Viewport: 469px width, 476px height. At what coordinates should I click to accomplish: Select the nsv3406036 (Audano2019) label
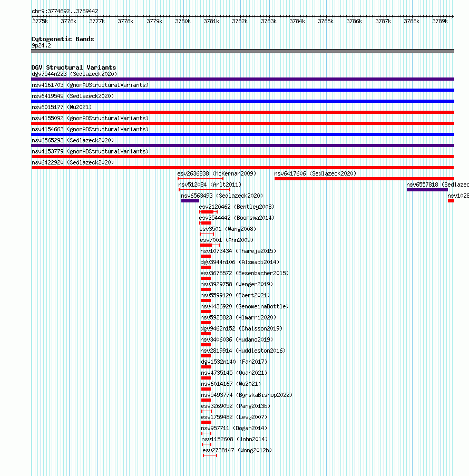237,339
